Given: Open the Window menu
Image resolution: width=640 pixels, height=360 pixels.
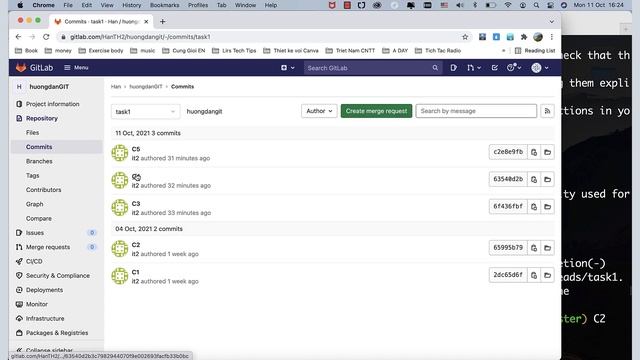Looking at the screenshot, I should (x=245, y=5).
